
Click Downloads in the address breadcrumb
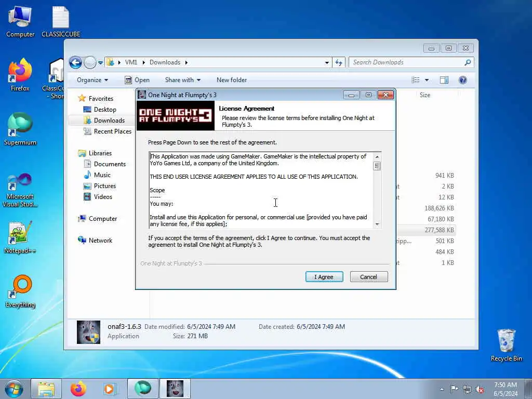click(x=165, y=62)
